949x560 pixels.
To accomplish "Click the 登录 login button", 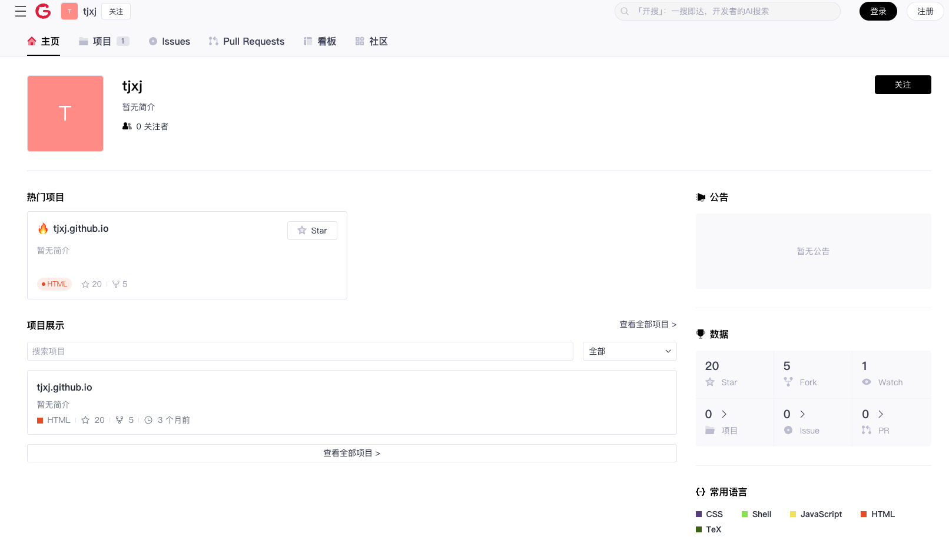I will coord(878,11).
